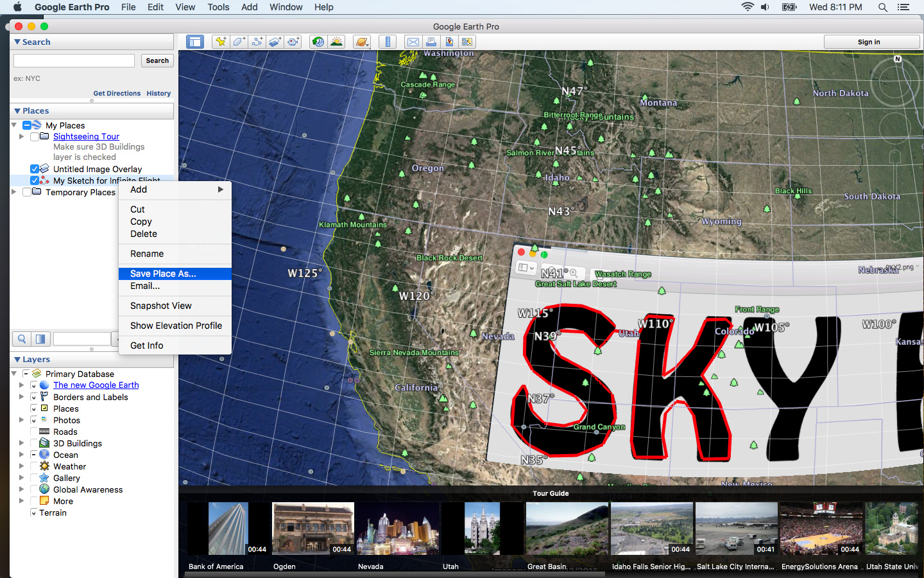Click the Weather layer sun icon

coord(44,466)
